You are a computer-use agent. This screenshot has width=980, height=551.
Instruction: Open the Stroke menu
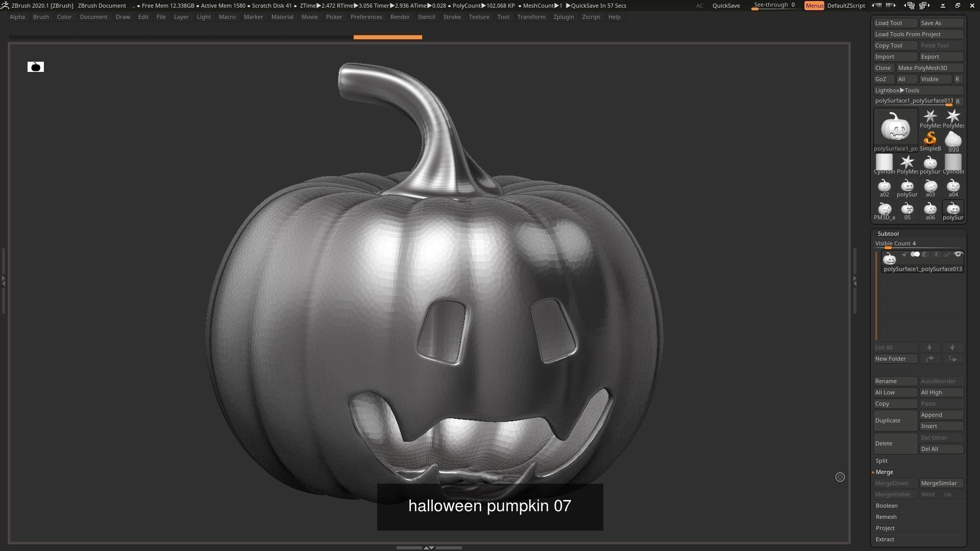pyautogui.click(x=452, y=17)
